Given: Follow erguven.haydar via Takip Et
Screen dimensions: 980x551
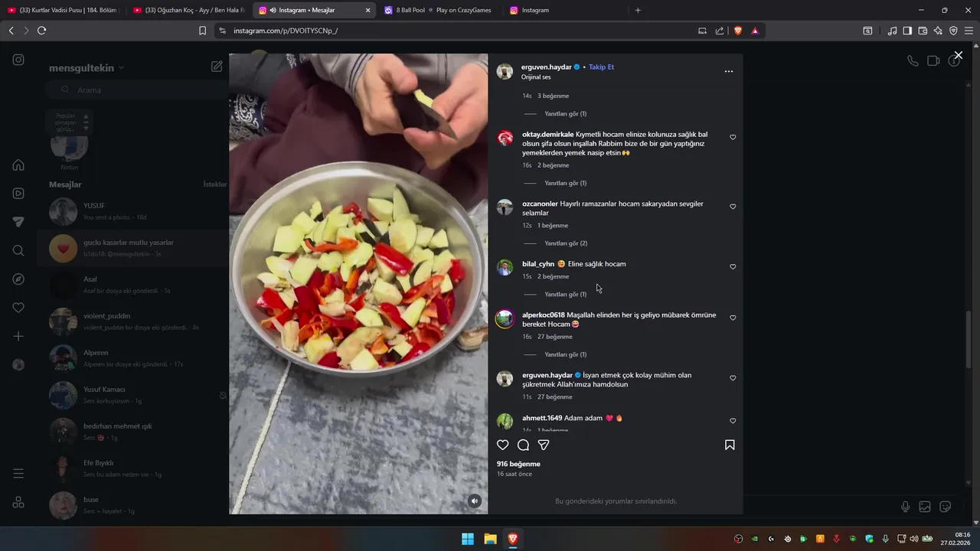Looking at the screenshot, I should 601,67.
